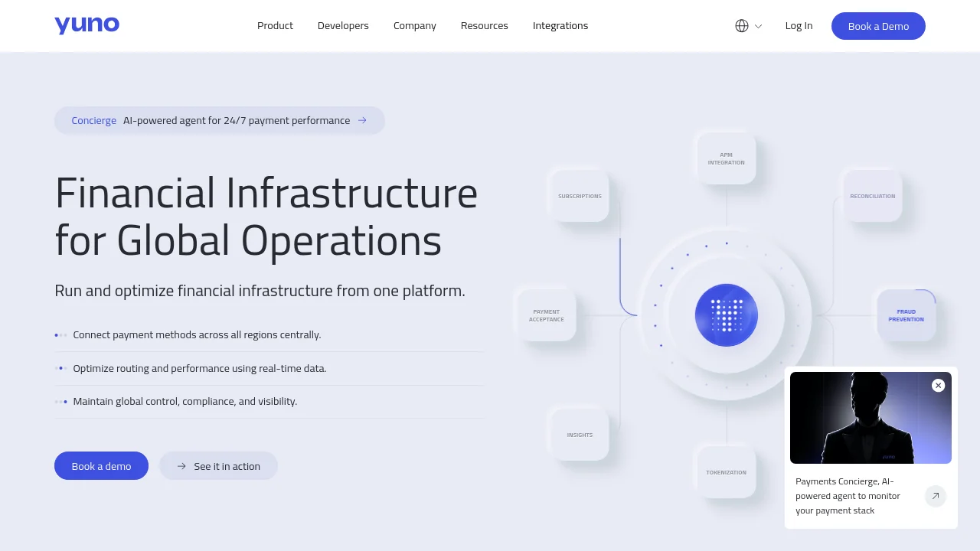980x551 pixels.
Task: Open the Insights tile
Action: click(x=580, y=435)
